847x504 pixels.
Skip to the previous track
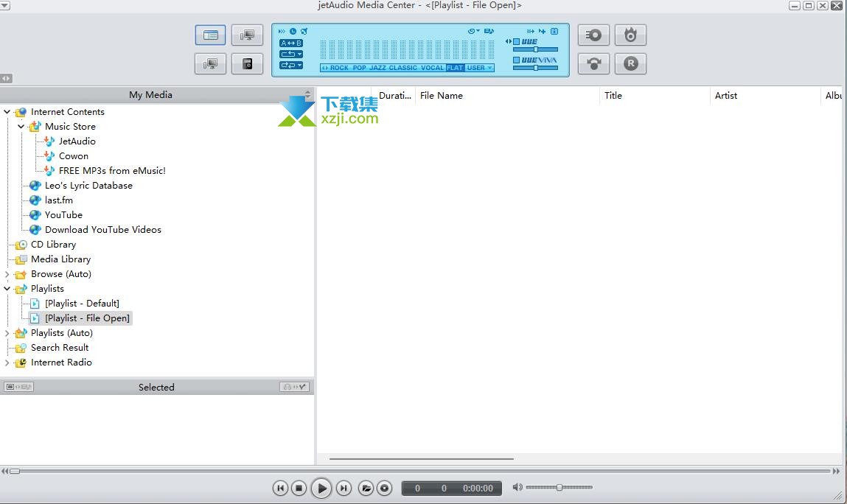[x=280, y=489]
